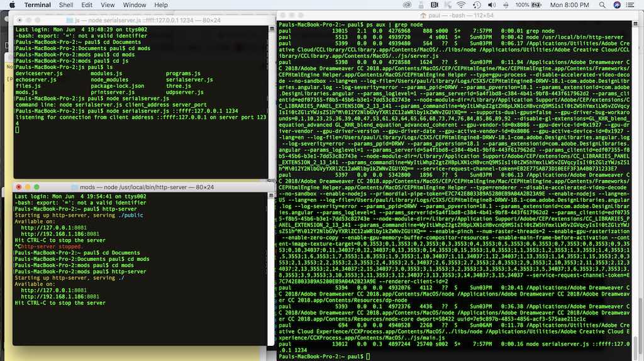Click http://192.168.1.186:8081 under first Available on

[60, 234]
